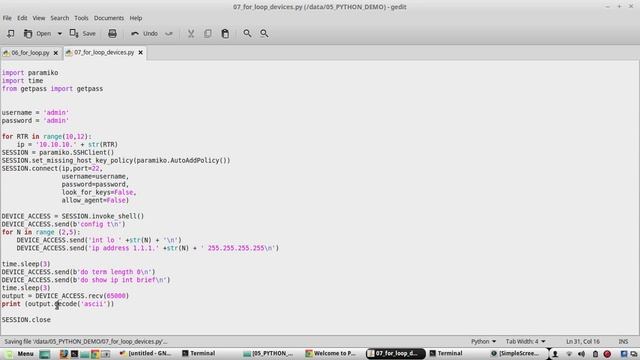The height and width of the screenshot is (360, 640).
Task: Click the 'SESSION.close' line
Action: [x=26, y=320]
